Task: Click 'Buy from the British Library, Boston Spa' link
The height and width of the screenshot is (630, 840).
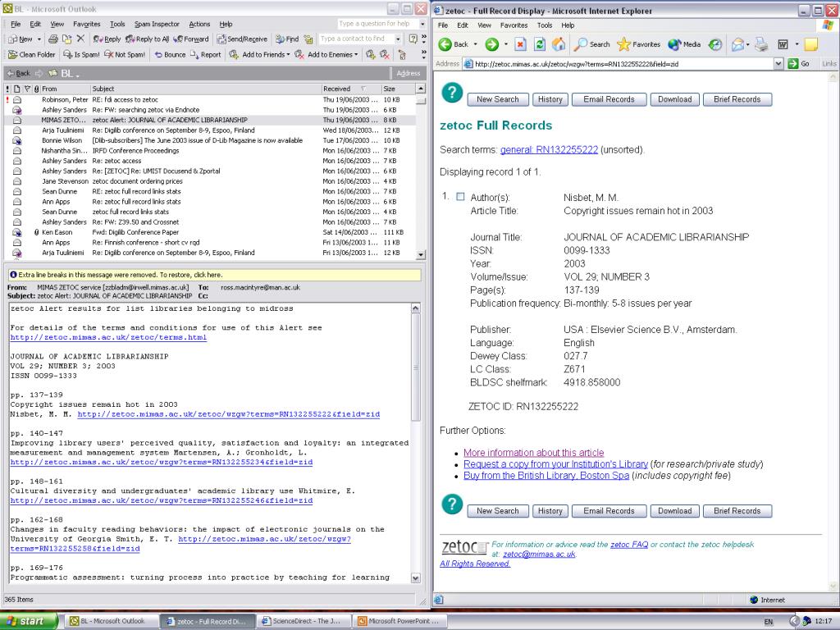Action: (x=546, y=476)
